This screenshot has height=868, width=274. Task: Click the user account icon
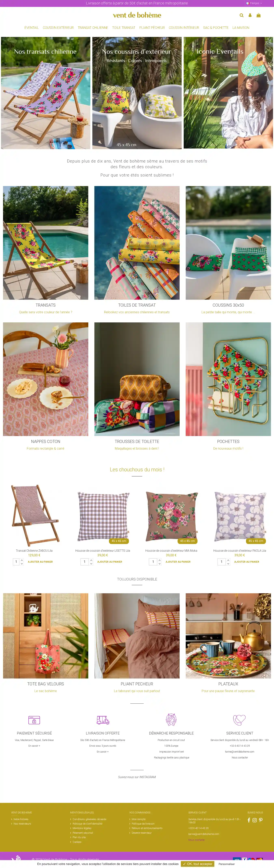click(x=250, y=15)
